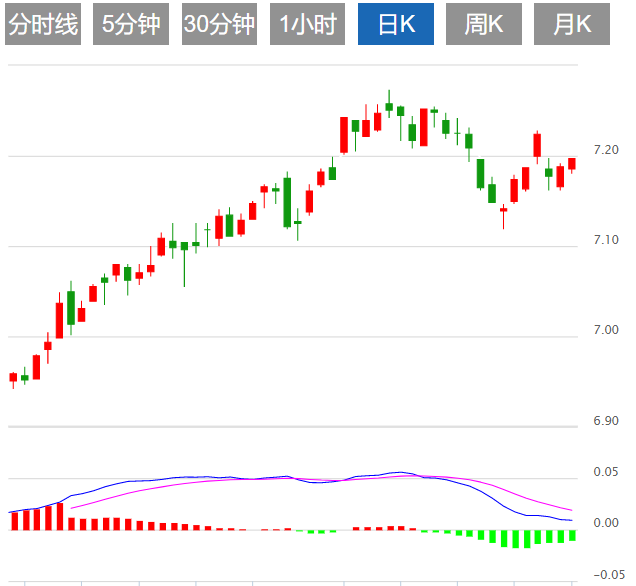
Task: Select the 月K monthly tab
Action: tap(571, 25)
